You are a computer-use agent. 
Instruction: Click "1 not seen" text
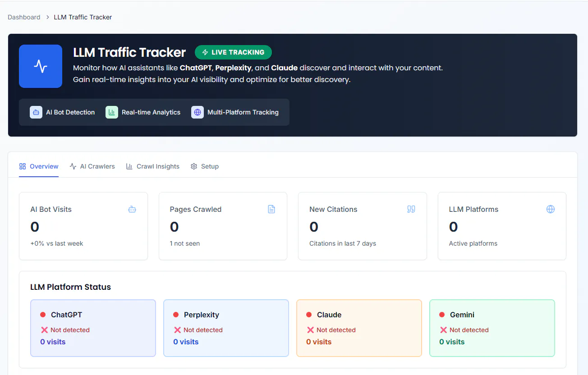point(185,243)
